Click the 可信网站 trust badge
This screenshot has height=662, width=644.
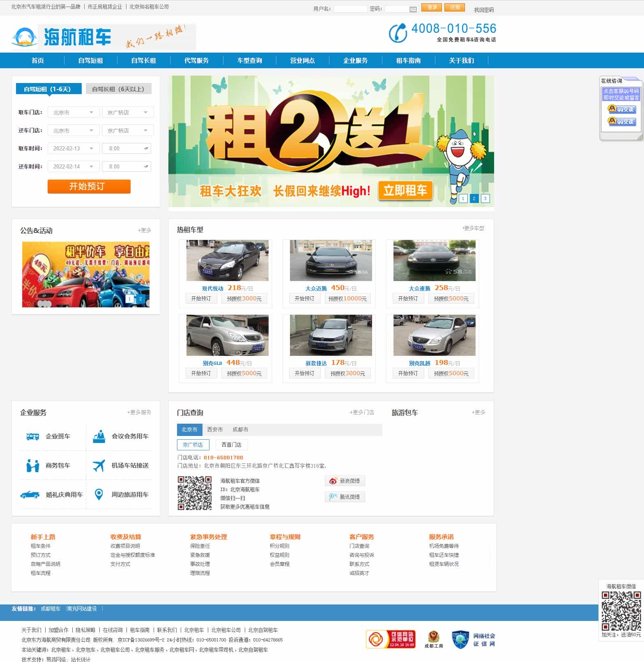click(x=391, y=639)
